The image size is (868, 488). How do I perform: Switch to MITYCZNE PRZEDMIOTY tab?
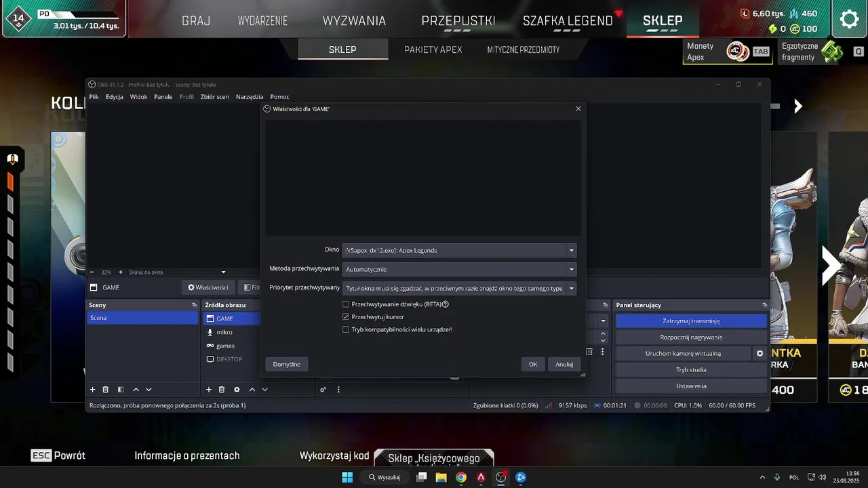(x=524, y=49)
